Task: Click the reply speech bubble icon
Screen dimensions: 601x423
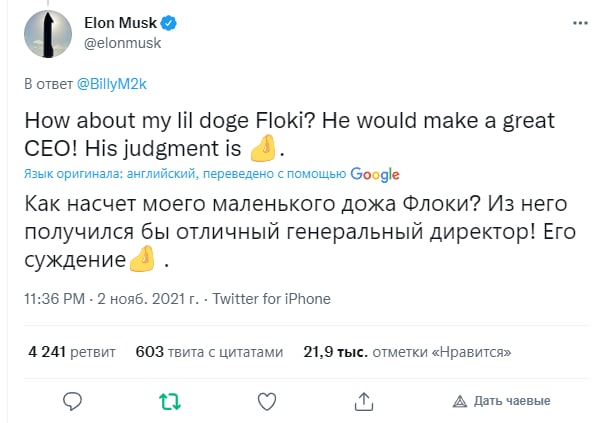Action: 72,400
